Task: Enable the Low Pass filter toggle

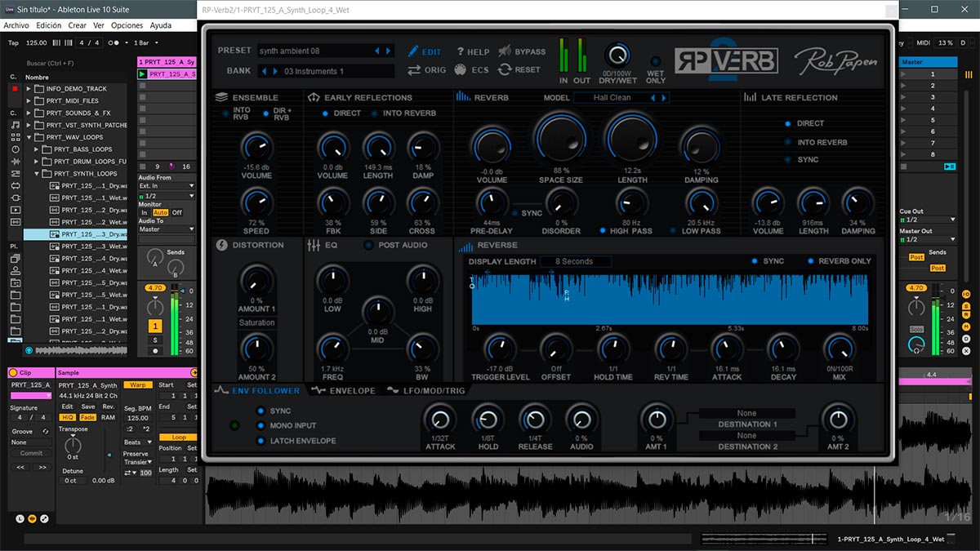Action: click(674, 231)
